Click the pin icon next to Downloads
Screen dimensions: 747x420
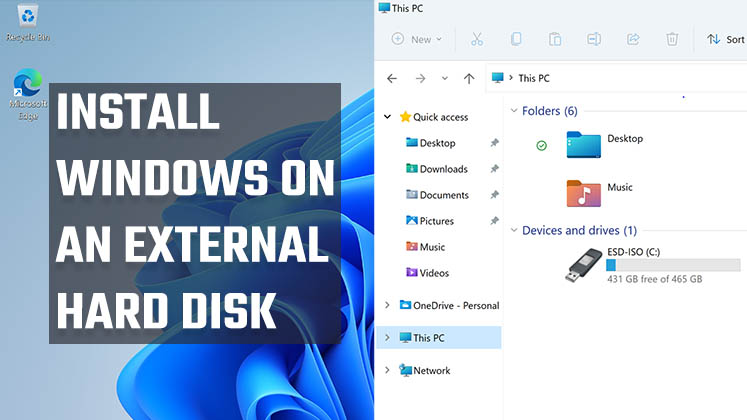pyautogui.click(x=495, y=169)
